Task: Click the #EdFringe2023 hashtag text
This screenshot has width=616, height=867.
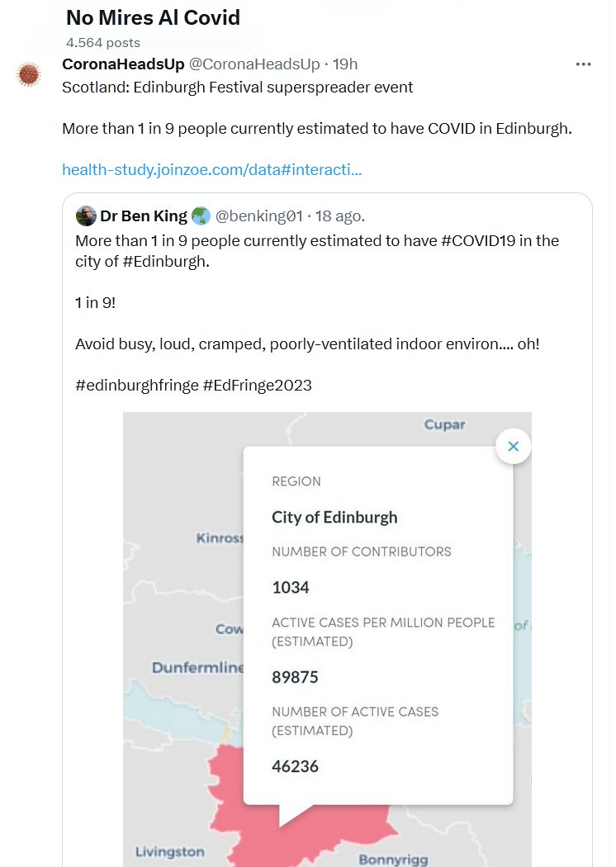Action: [x=257, y=385]
